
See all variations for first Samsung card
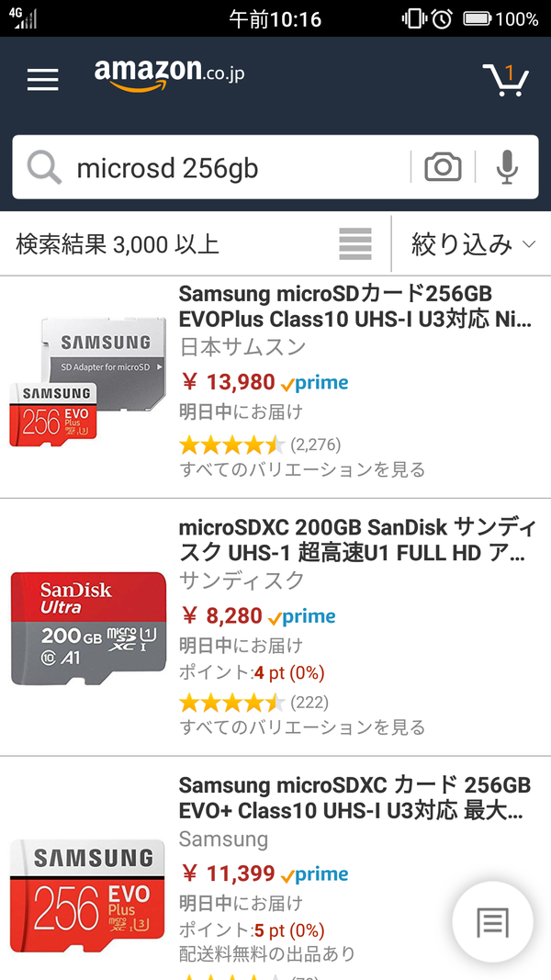tap(302, 468)
